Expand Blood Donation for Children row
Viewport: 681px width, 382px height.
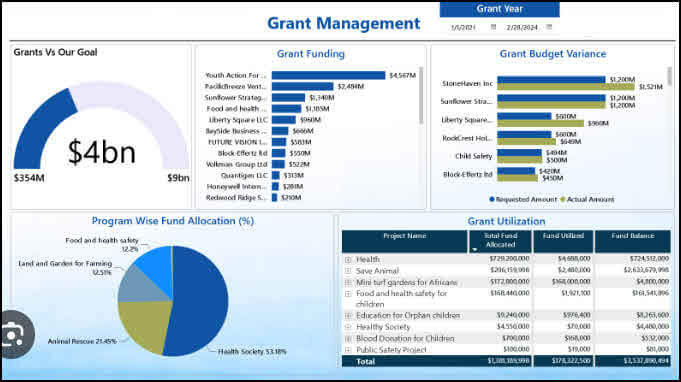point(348,339)
